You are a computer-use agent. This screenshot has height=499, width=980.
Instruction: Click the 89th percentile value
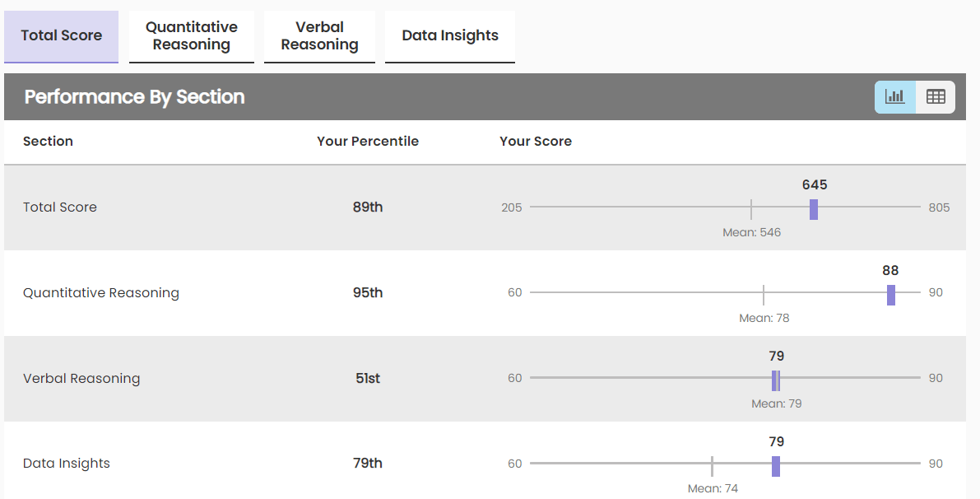(x=368, y=208)
